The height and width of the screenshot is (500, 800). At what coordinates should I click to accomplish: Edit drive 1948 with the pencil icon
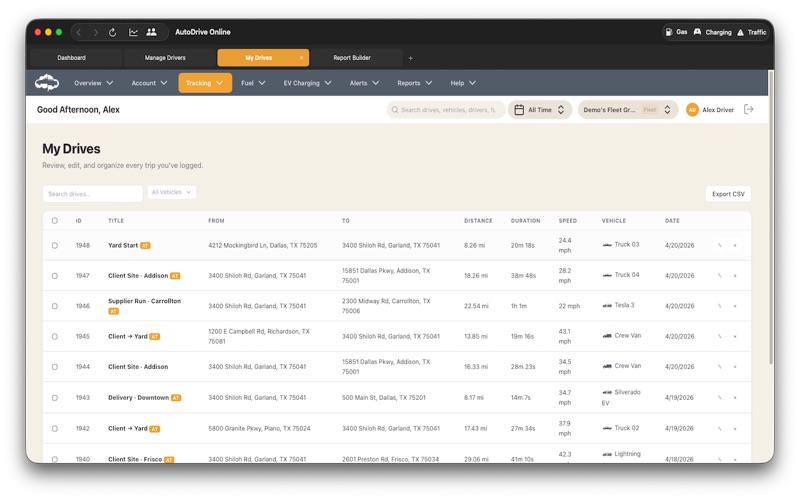719,245
